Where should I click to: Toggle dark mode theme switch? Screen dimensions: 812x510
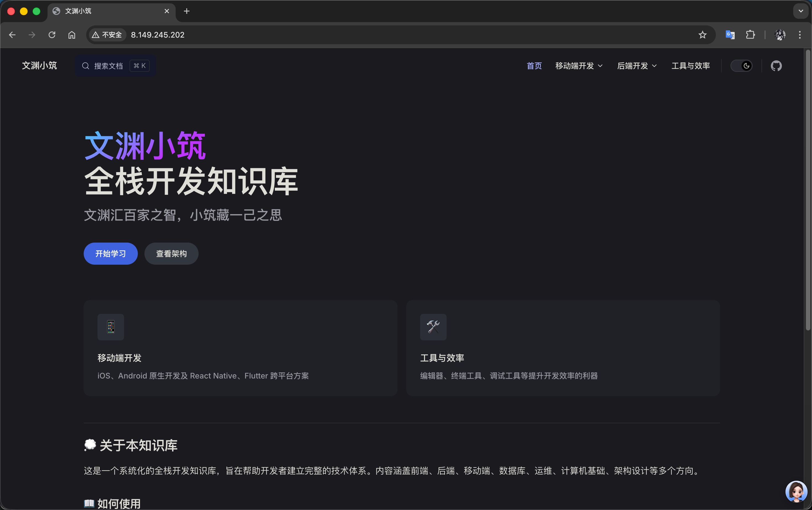(742, 65)
